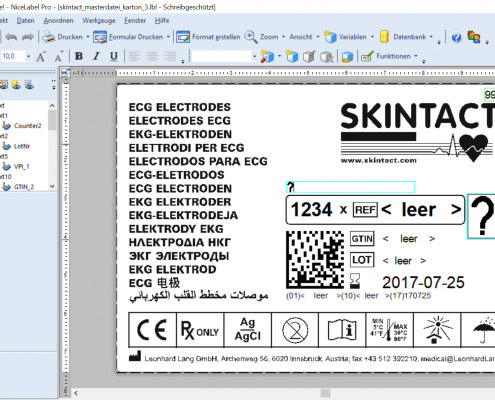
Task: Open the empty variable selection combo box
Action: point(225,56)
